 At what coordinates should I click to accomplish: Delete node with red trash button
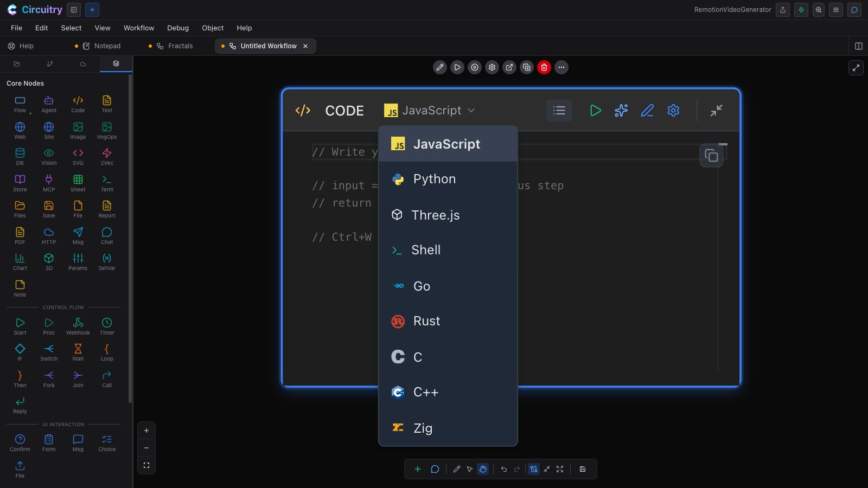(x=544, y=67)
